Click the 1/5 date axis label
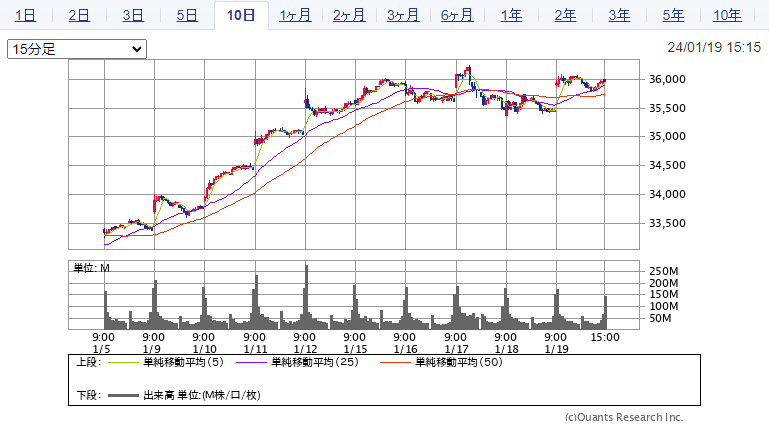The image size is (769, 426). [102, 349]
